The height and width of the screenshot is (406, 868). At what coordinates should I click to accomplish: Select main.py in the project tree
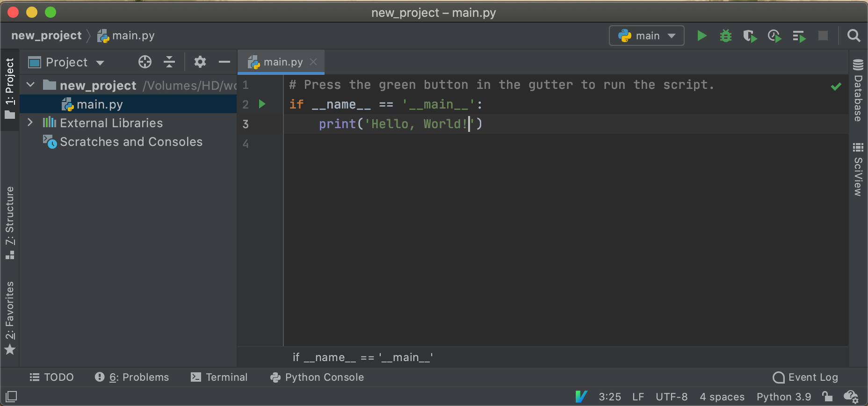[100, 104]
